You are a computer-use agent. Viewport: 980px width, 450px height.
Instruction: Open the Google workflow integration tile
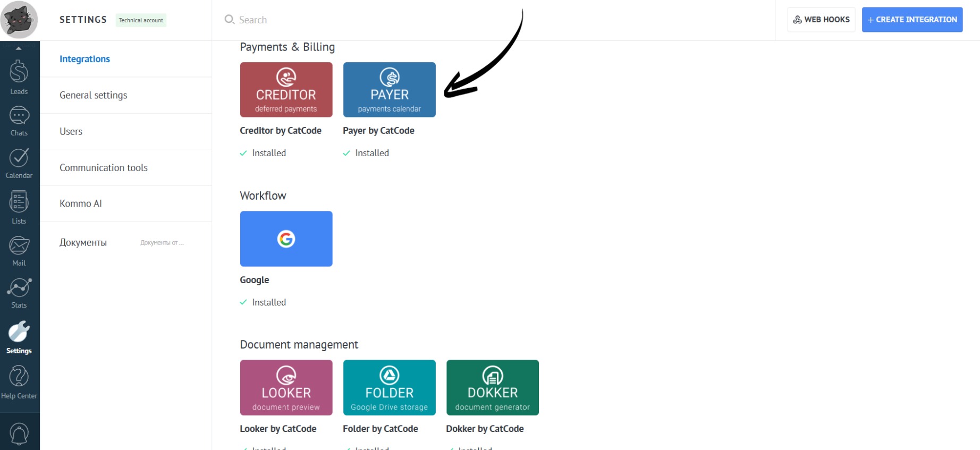[286, 239]
